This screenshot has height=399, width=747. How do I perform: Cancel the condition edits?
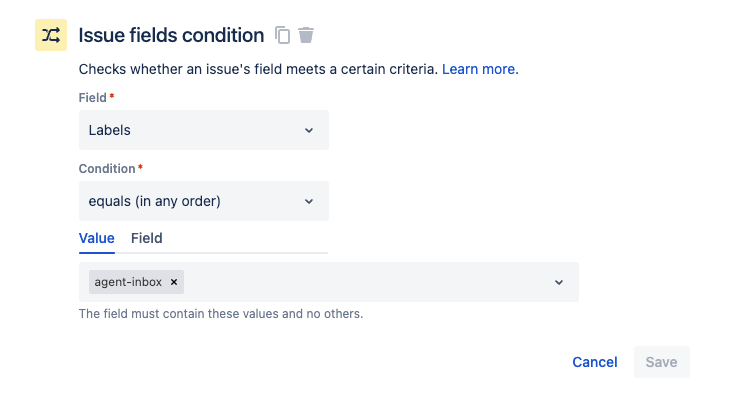point(595,362)
